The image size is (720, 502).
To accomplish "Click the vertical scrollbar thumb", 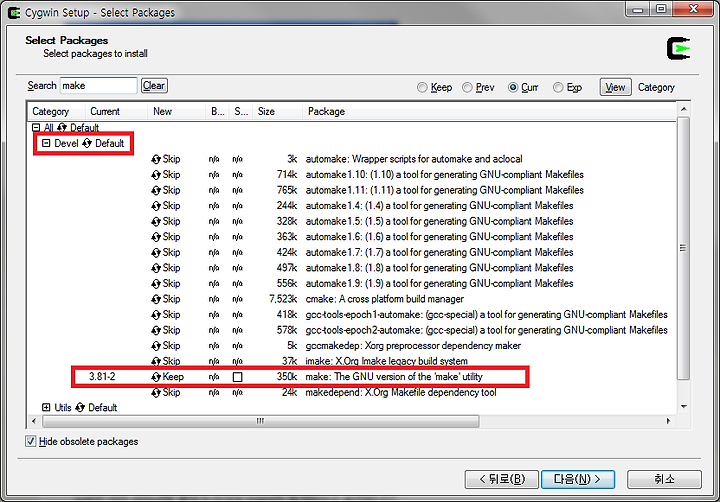I will click(683, 248).
